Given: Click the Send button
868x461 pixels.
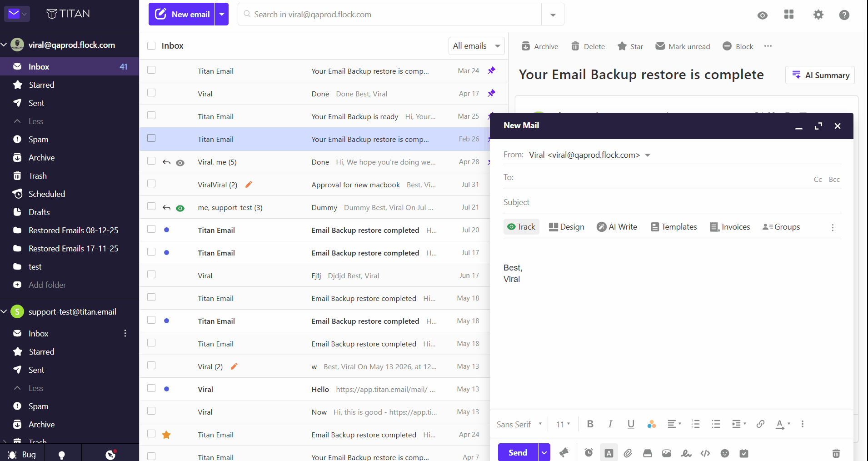Looking at the screenshot, I should [518, 452].
